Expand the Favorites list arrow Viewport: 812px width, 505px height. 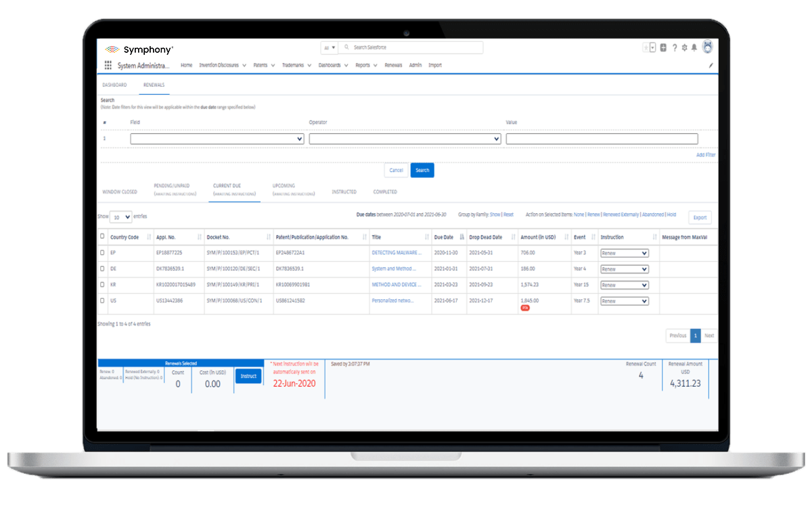pos(652,47)
